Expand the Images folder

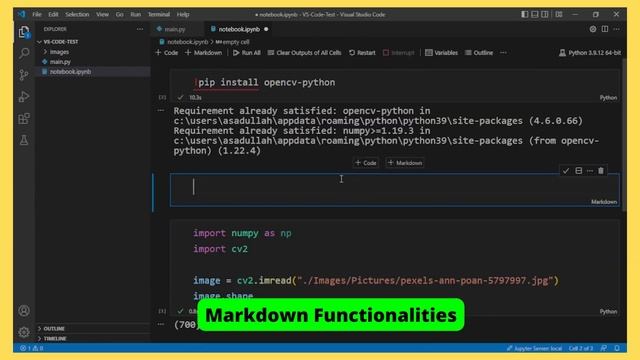[x=59, y=52]
